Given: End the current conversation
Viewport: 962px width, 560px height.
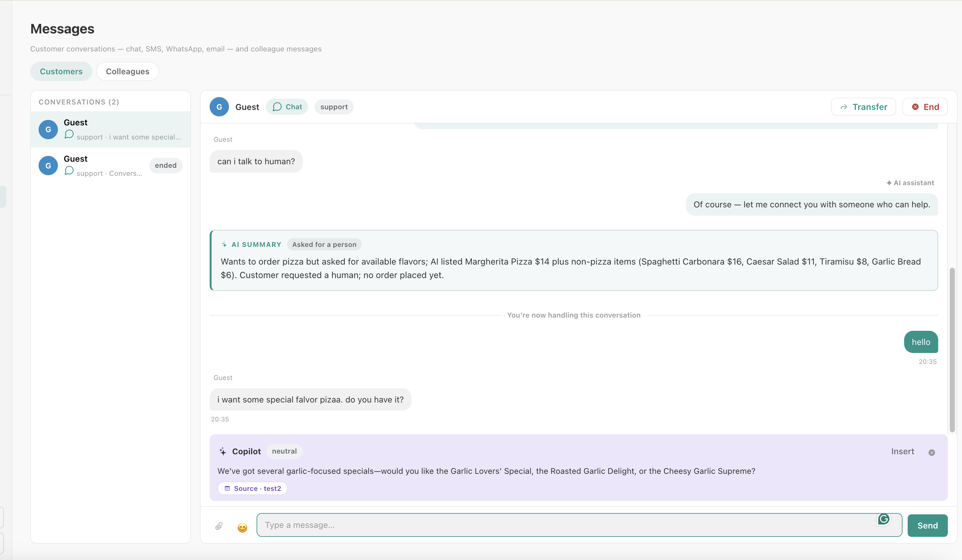Looking at the screenshot, I should tap(925, 107).
